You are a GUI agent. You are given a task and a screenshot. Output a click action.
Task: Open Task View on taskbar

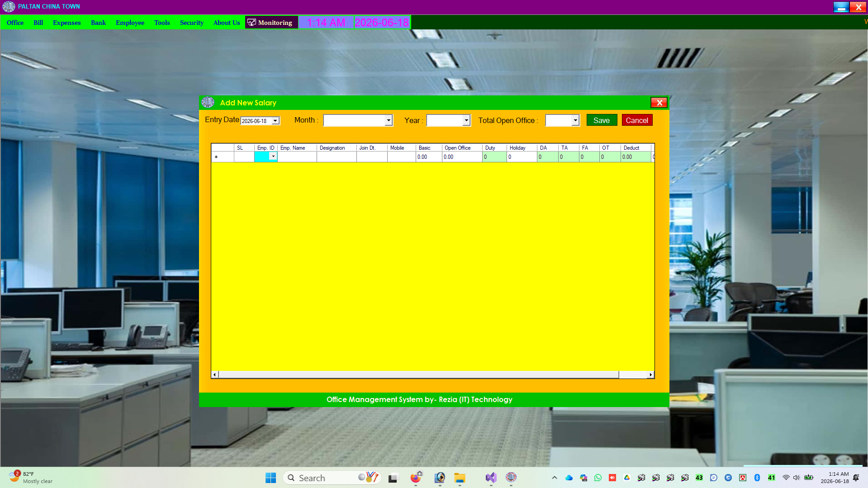tap(393, 478)
